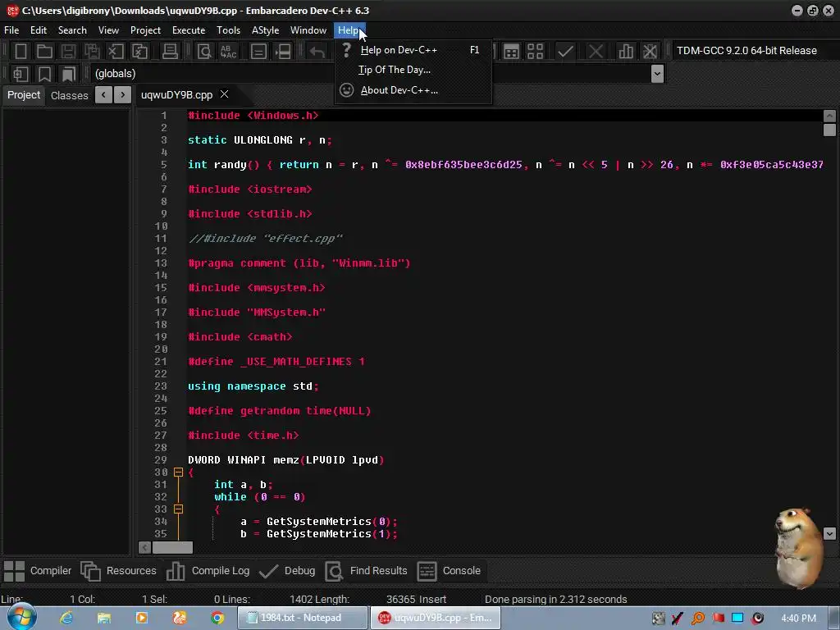Click the four-squares Rebuild toolbar icon
The width and height of the screenshot is (840, 630).
pos(535,51)
